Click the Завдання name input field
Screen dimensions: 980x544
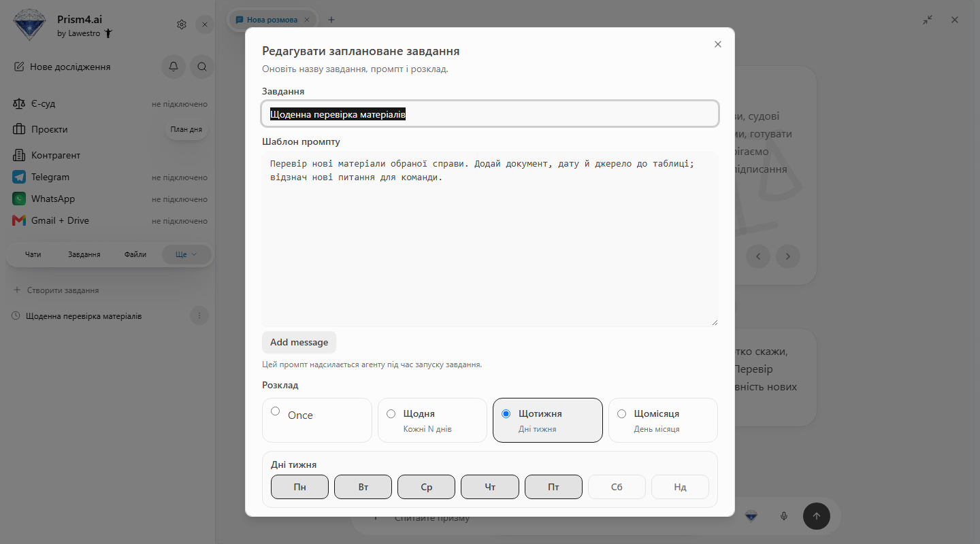(490, 114)
